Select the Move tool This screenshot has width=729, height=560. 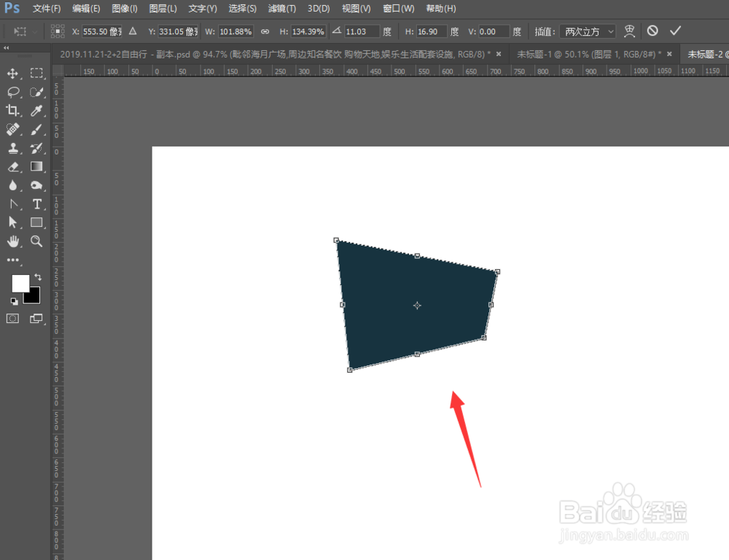click(x=12, y=74)
